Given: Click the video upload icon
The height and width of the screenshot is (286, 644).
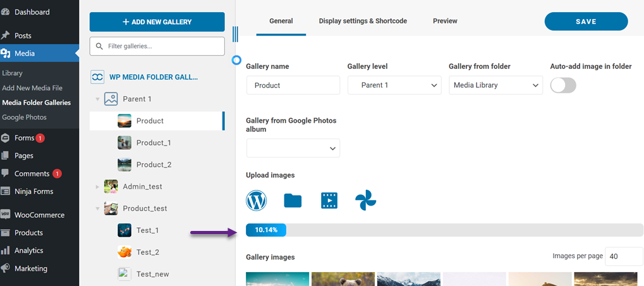Looking at the screenshot, I should pos(329,201).
